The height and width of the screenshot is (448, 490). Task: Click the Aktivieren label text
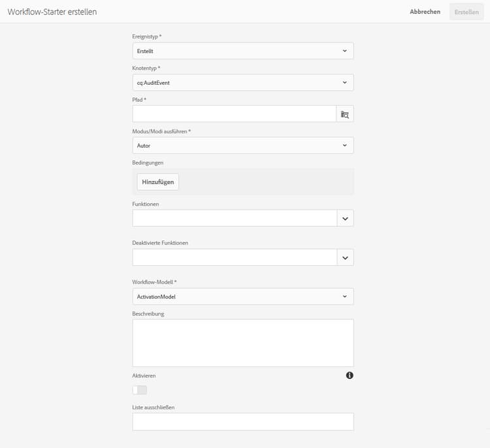click(x=144, y=376)
